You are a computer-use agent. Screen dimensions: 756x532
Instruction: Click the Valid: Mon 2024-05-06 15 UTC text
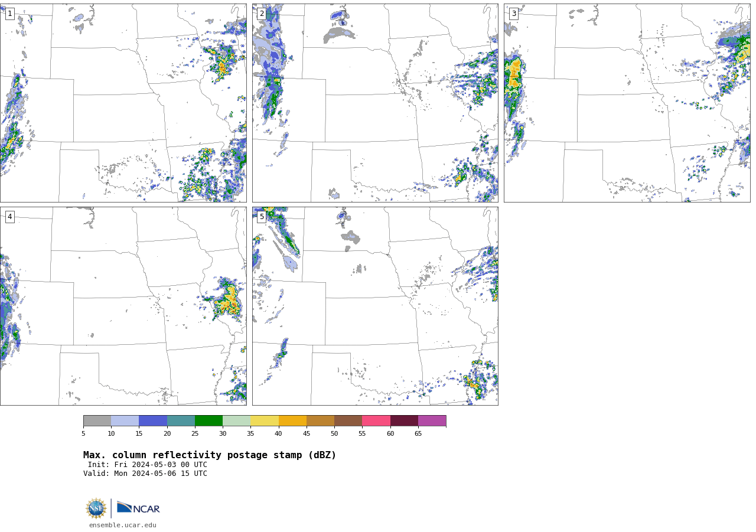[145, 474]
